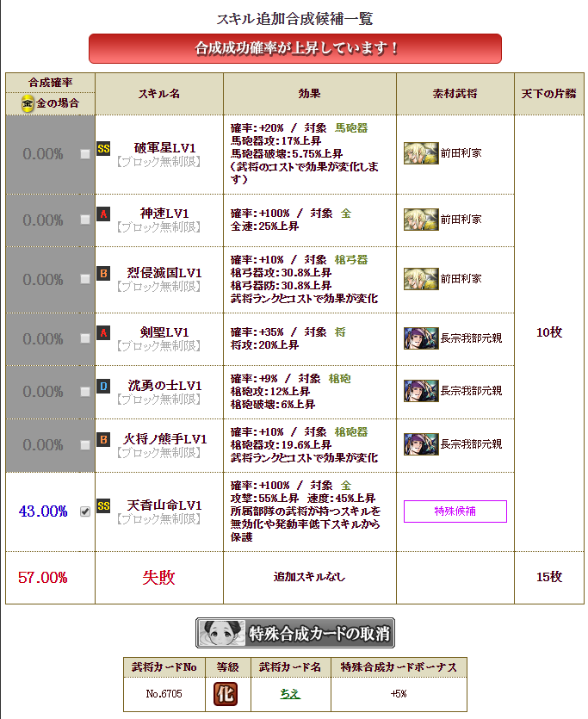Toggle the checkbox in the 神速LV1 row
Image resolution: width=588 pixels, height=719 pixels.
tap(84, 220)
